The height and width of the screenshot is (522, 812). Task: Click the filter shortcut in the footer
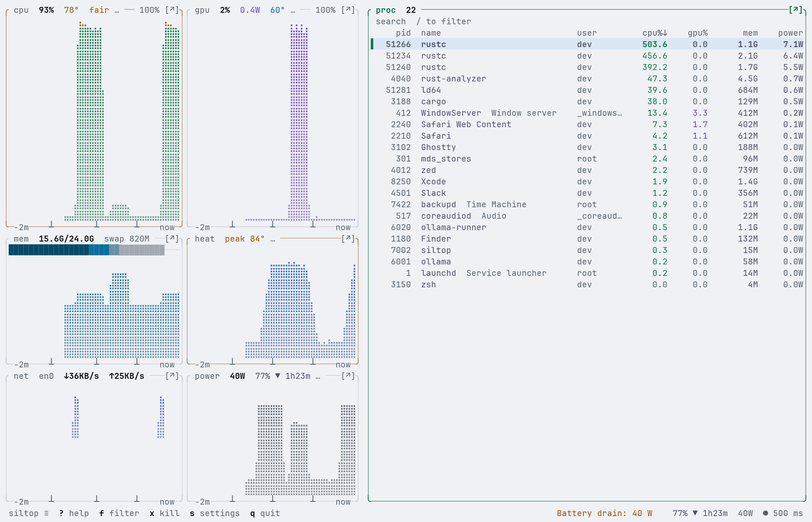(x=119, y=513)
